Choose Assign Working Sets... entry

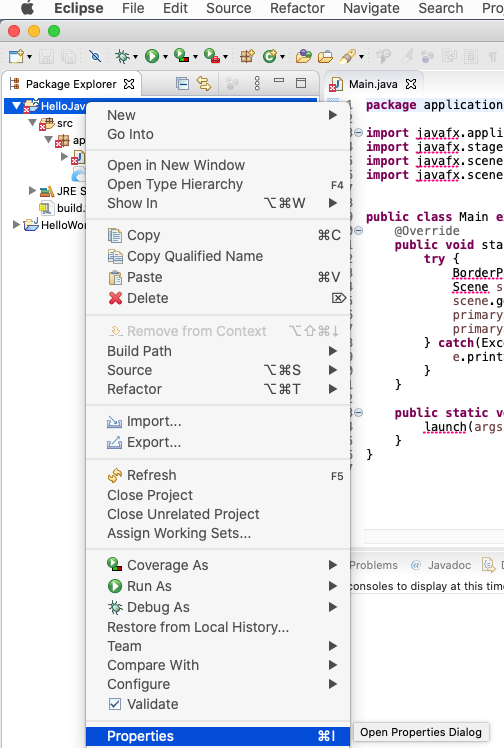(217, 533)
